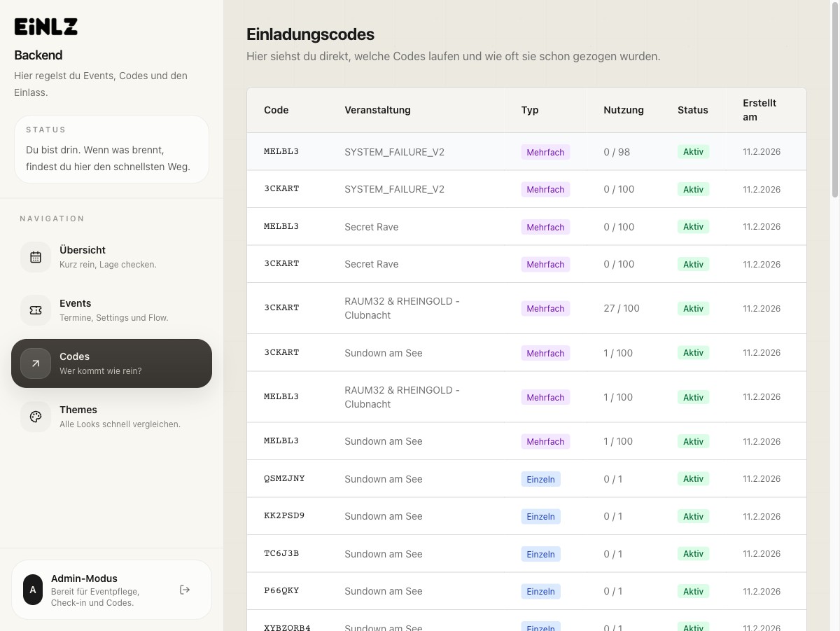This screenshot has height=631, width=840.
Task: Toggle the Aktiv badge for QSMZJNY
Action: (x=693, y=478)
